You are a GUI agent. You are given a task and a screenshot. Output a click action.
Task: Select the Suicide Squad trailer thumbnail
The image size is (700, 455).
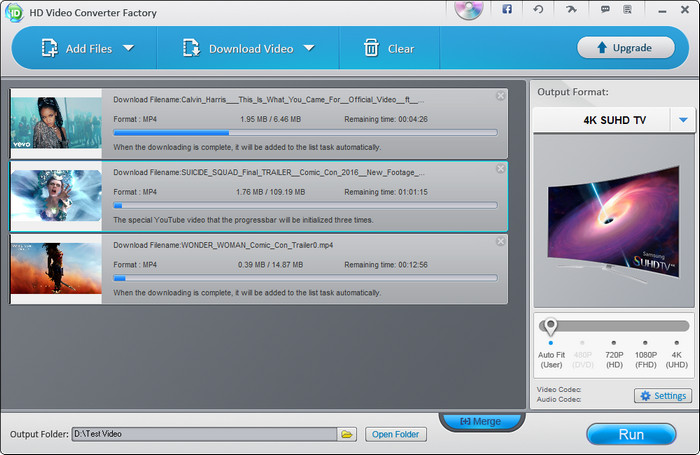click(x=56, y=196)
